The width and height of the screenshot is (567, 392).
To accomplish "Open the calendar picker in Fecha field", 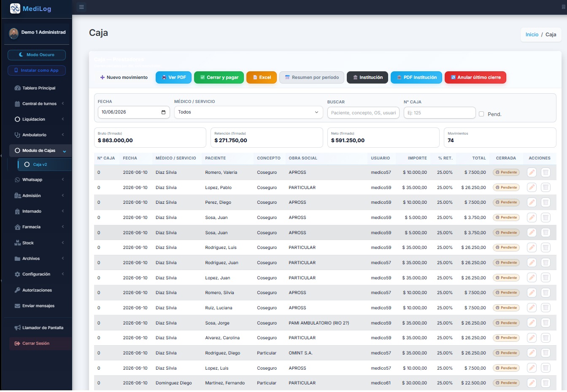I will tap(164, 112).
